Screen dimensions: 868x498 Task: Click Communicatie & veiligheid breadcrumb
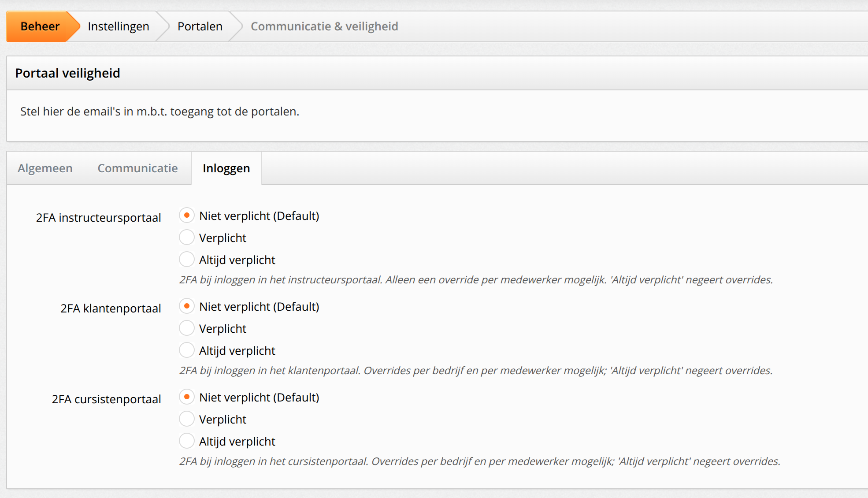tap(324, 26)
